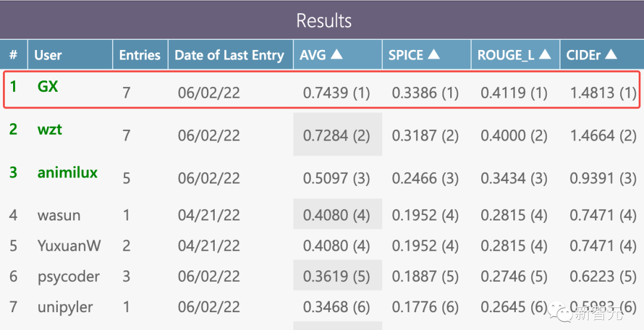Open the animilux user link
Screen dimensions: 644x330
[67, 172]
